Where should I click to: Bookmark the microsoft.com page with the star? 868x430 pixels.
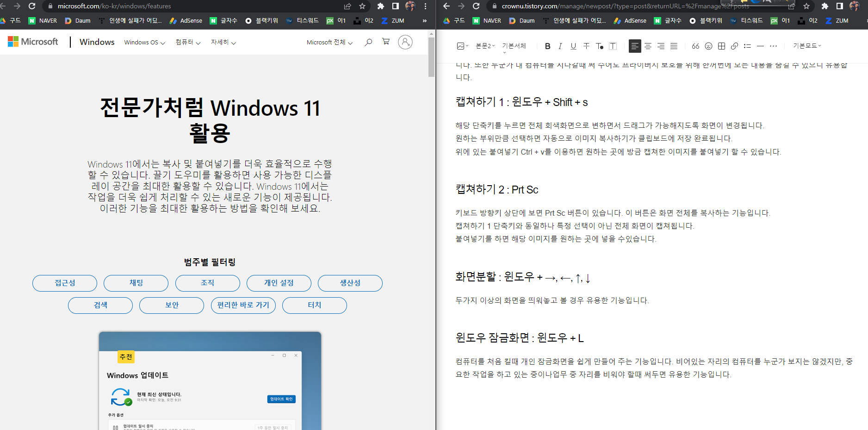click(x=362, y=6)
